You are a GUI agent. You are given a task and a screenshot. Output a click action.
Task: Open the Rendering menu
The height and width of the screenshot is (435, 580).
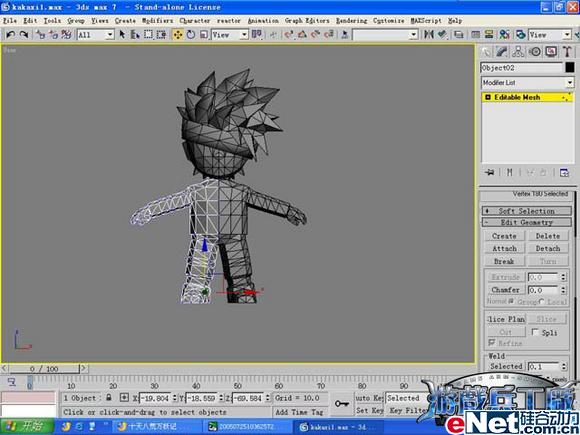[x=351, y=21]
